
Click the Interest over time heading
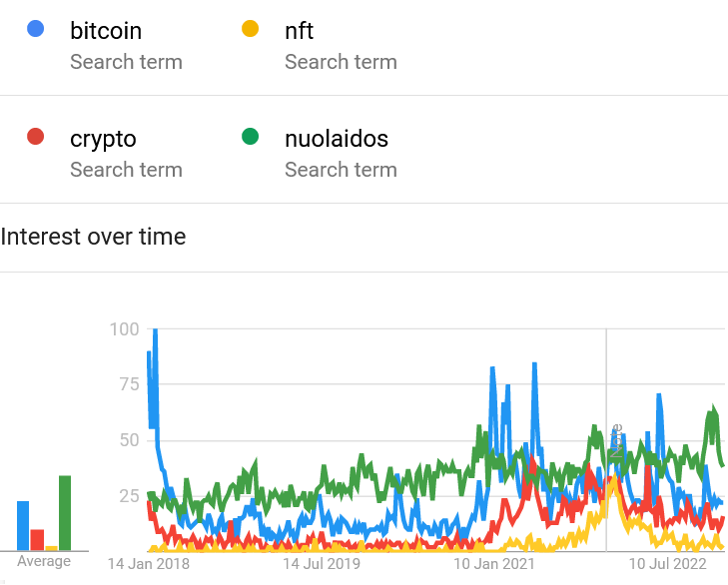(93, 237)
